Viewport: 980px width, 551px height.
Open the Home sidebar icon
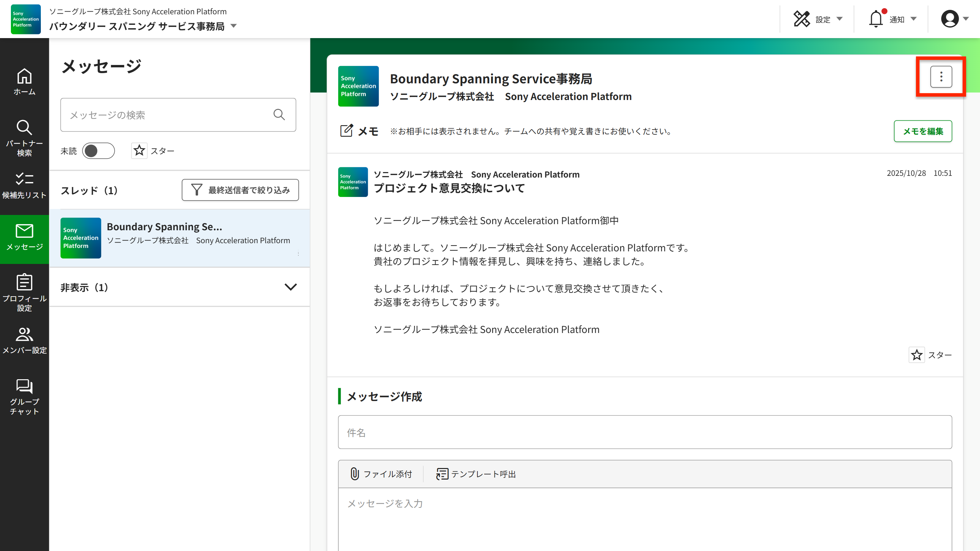click(24, 81)
